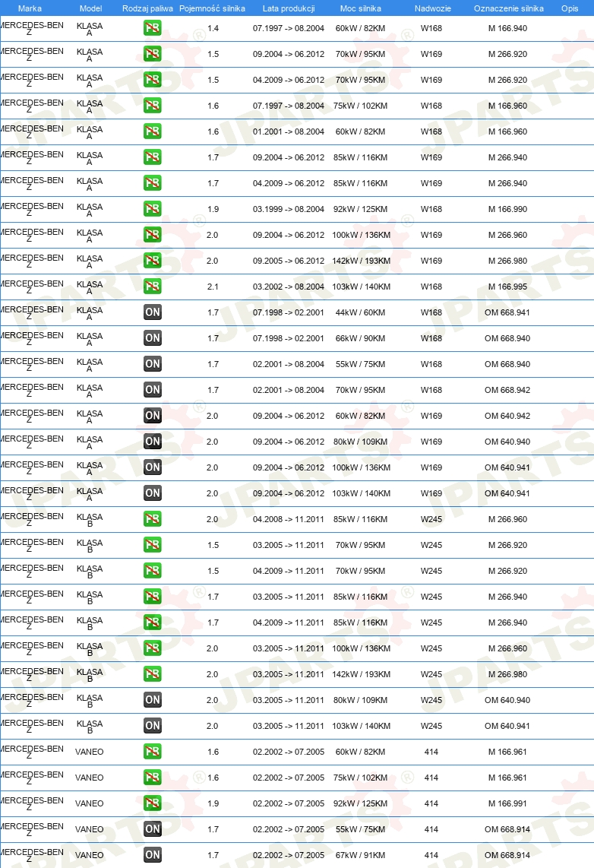Select the engine code M 166.940

point(507,28)
